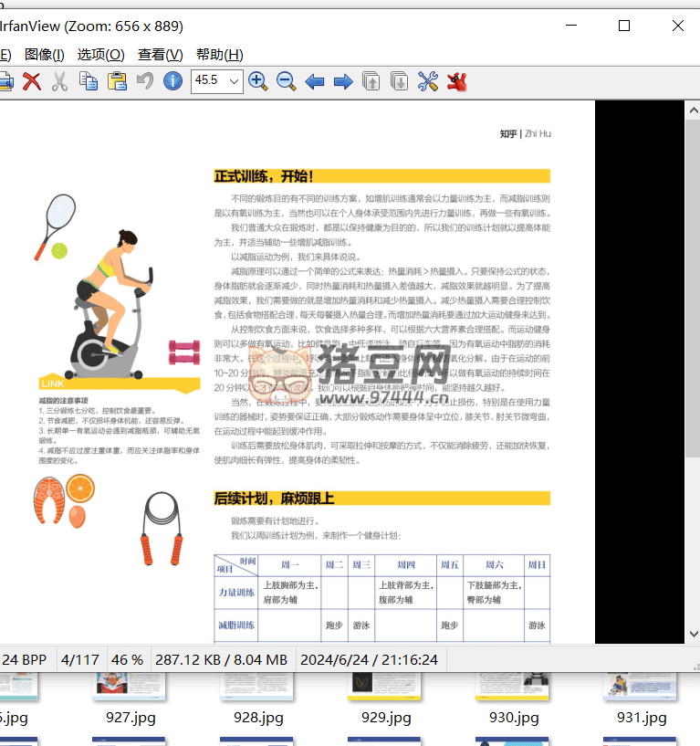Click the scissors cut icon
This screenshot has width=700, height=746.
pos(60,81)
